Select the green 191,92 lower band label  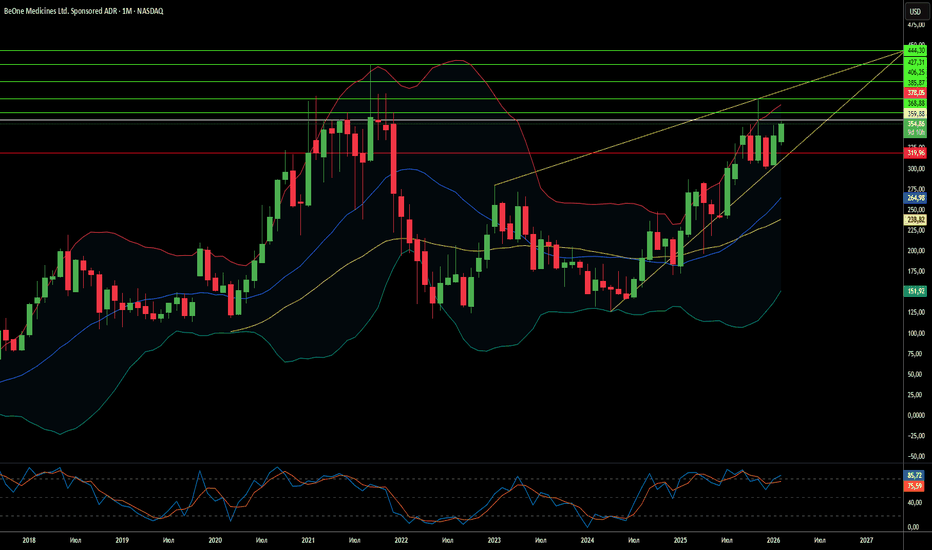(915, 290)
